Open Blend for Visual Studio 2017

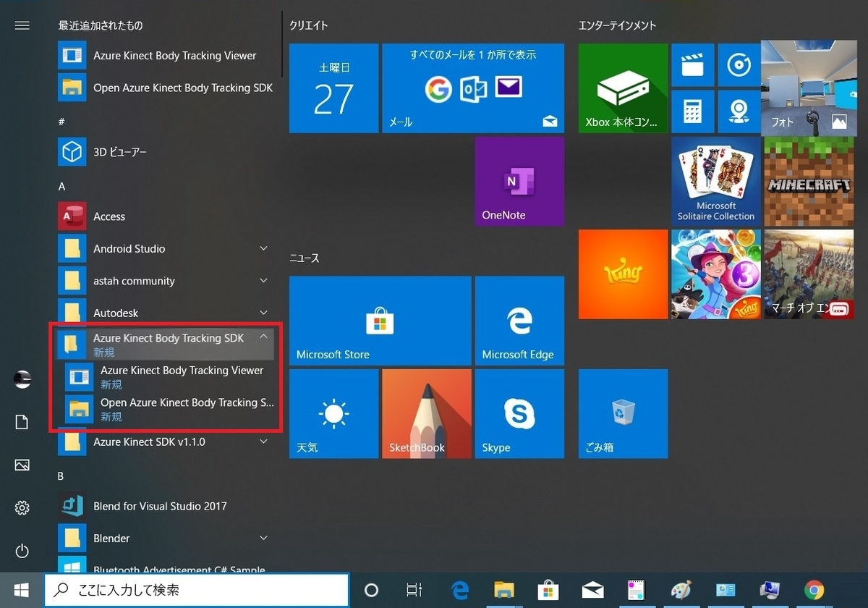coord(166,506)
